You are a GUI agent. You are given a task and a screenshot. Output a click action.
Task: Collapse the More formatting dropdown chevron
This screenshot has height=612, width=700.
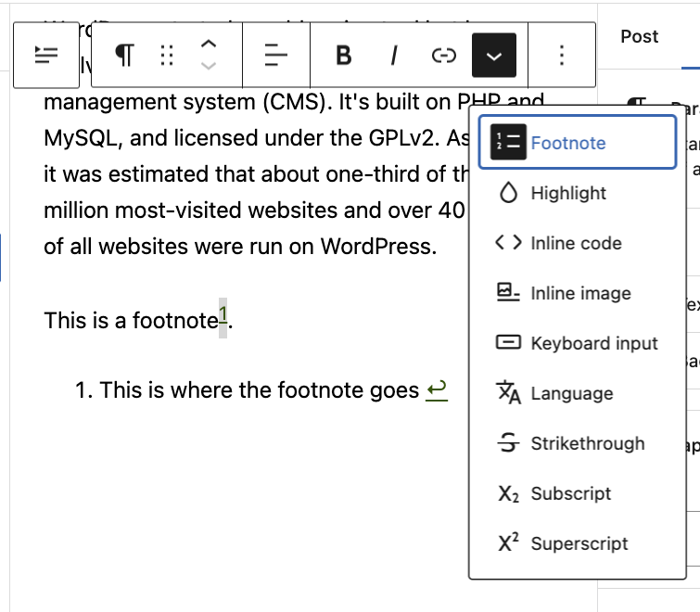494,56
